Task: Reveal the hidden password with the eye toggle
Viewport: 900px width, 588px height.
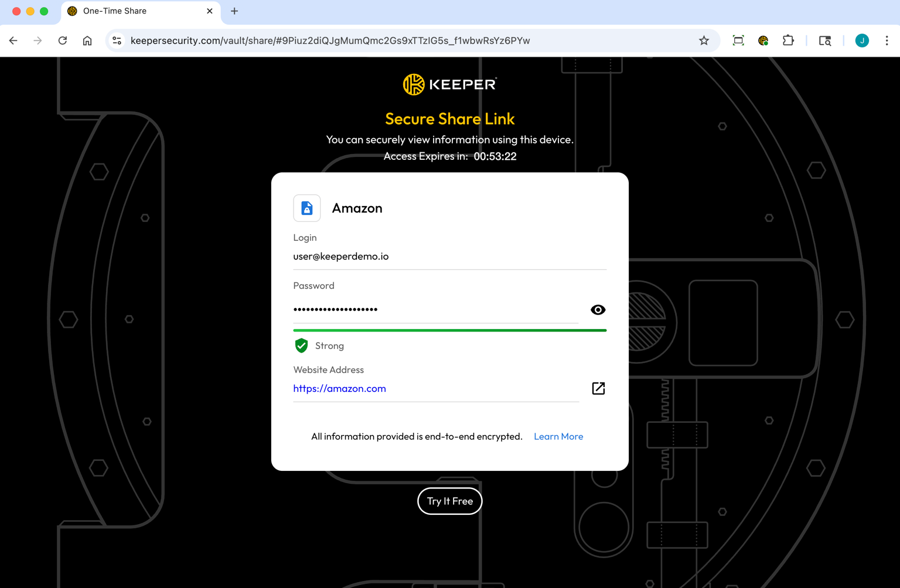Action: [x=598, y=309]
